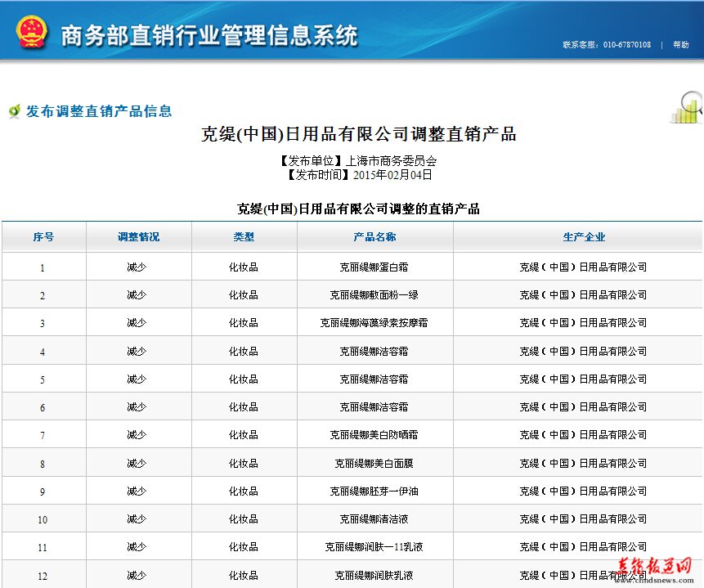
Task: Select product name 克丽缇娜润肤乳液
Action: (x=374, y=575)
